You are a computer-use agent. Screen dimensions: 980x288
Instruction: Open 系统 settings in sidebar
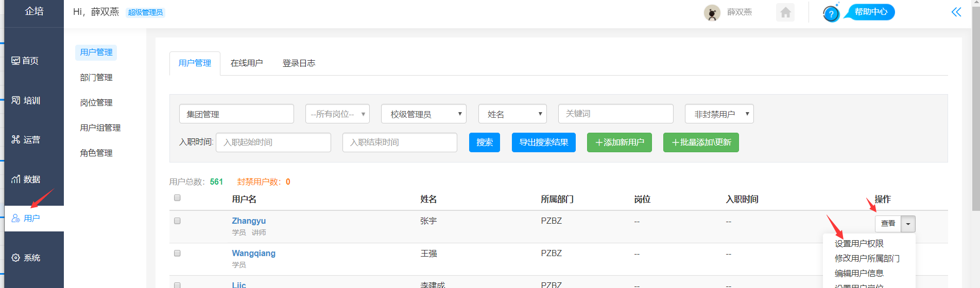[26, 258]
